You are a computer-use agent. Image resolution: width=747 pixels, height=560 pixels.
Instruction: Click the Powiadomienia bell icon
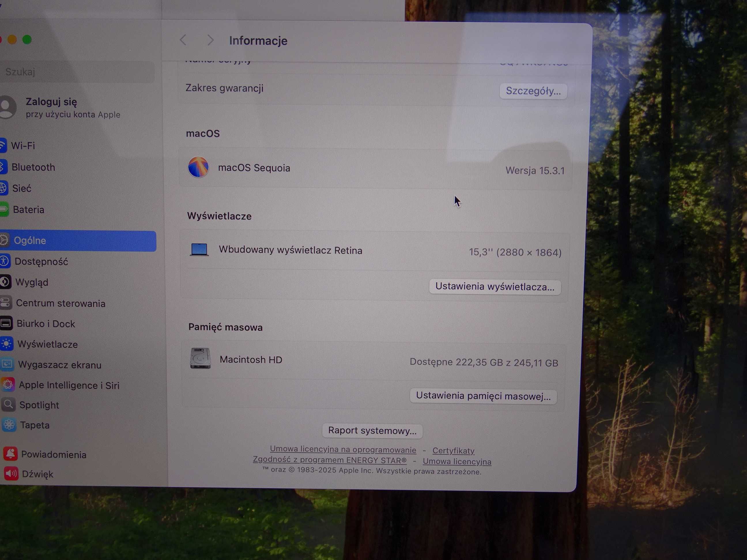(10, 454)
